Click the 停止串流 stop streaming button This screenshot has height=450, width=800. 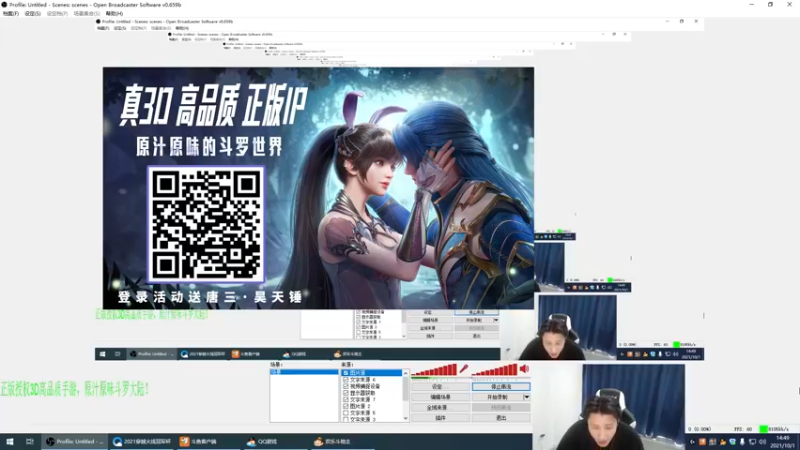[x=501, y=387]
